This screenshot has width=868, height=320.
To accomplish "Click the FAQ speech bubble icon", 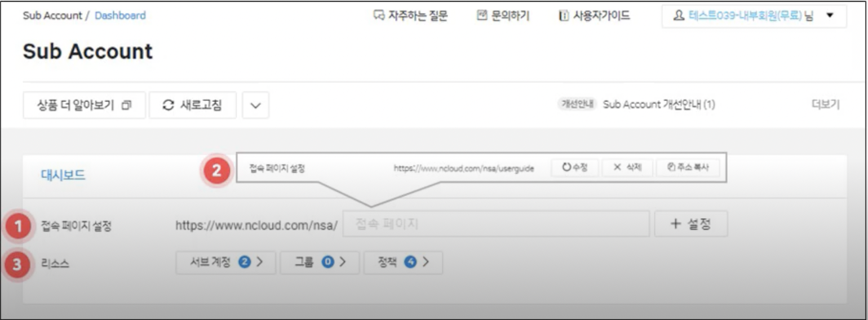I will coord(379,16).
